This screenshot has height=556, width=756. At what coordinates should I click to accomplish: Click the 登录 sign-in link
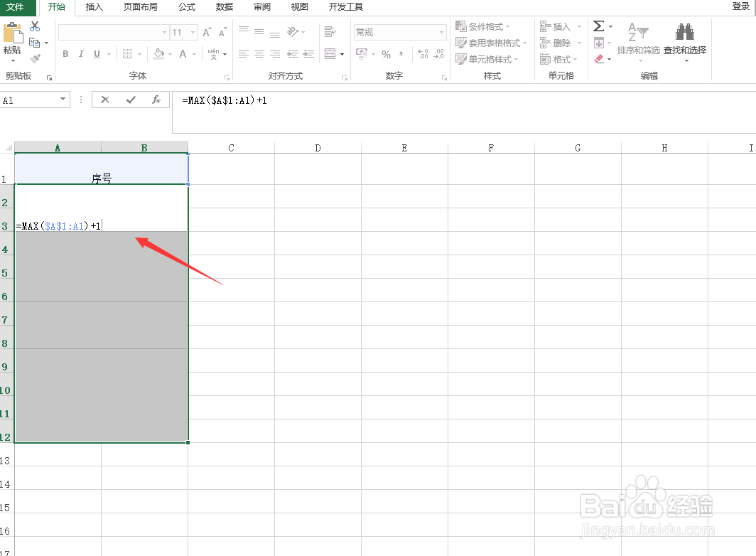740,6
